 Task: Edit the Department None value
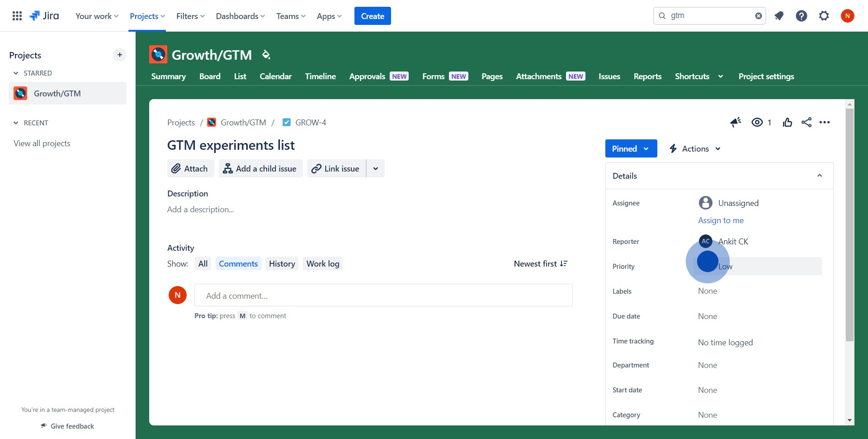pos(708,365)
